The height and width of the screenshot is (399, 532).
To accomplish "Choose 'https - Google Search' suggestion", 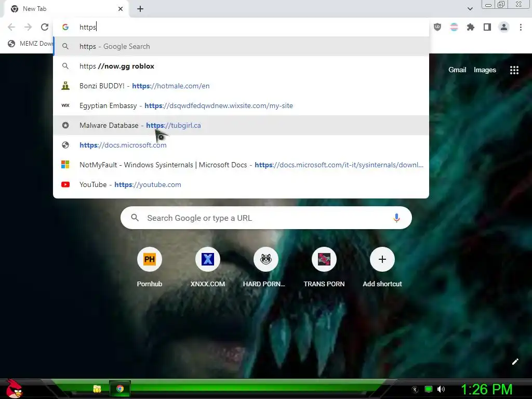I will click(x=241, y=46).
